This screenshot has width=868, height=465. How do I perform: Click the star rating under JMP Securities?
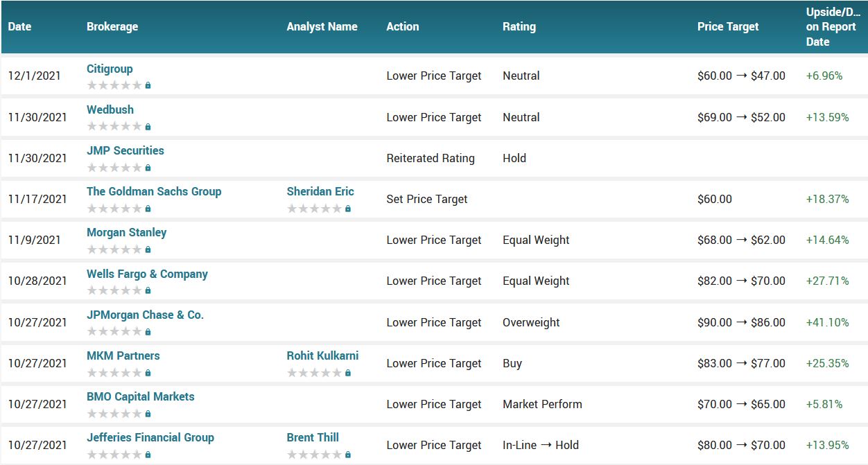(114, 167)
